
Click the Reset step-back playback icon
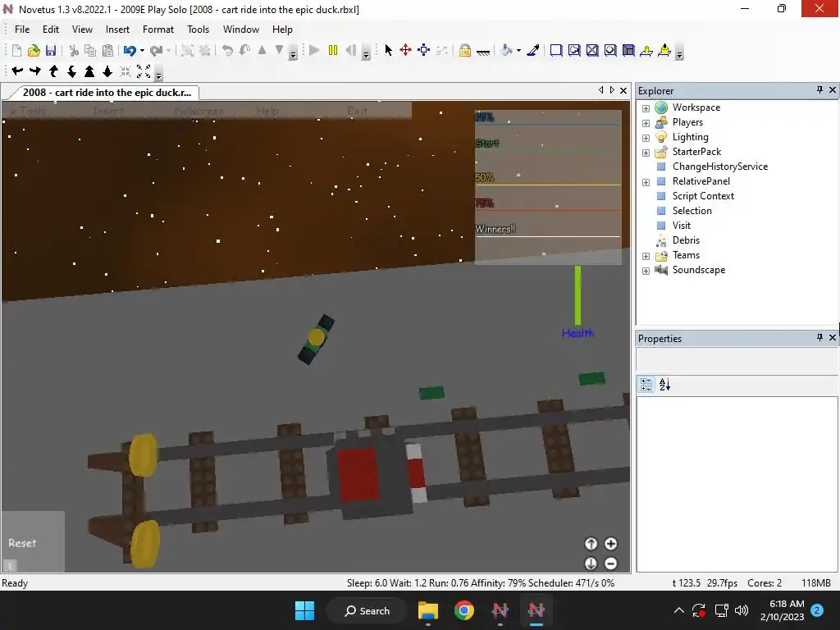[351, 50]
